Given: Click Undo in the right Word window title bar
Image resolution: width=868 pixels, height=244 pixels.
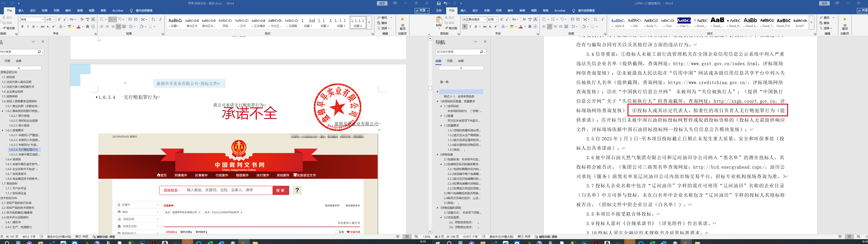Looking at the screenshot, I should 445,3.
